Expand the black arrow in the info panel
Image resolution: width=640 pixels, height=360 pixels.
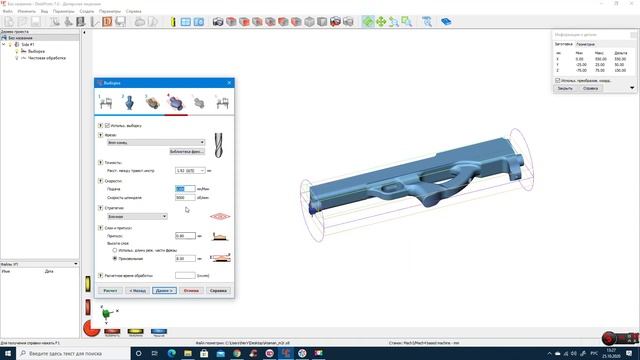[x=632, y=88]
